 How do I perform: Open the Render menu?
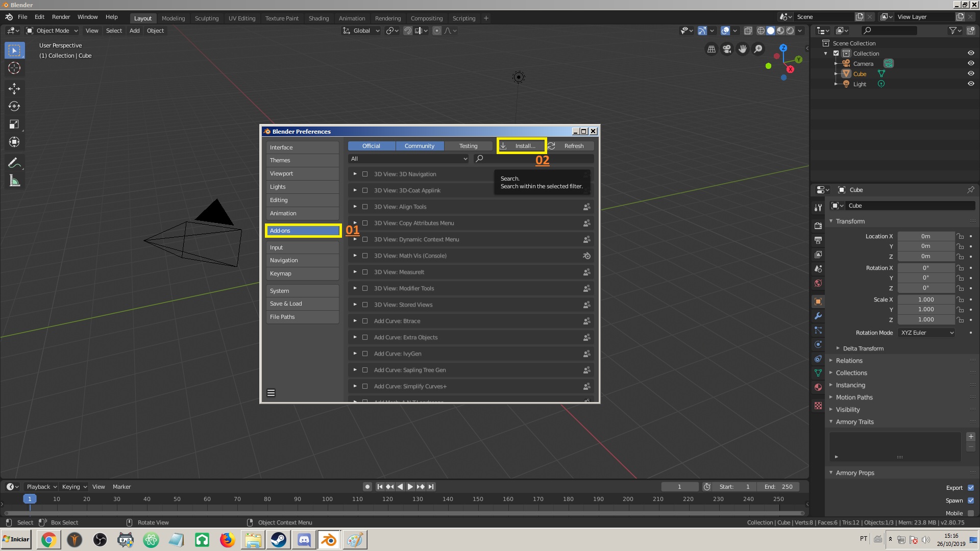click(61, 17)
